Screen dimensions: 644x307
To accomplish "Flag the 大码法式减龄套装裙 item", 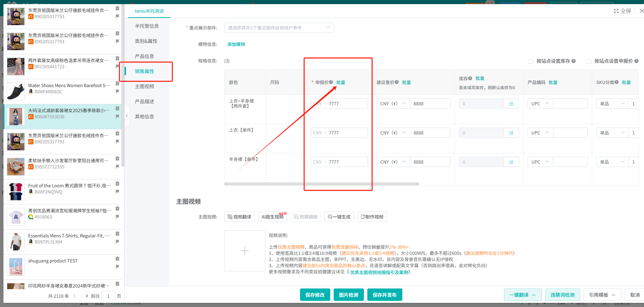I will click(117, 116).
